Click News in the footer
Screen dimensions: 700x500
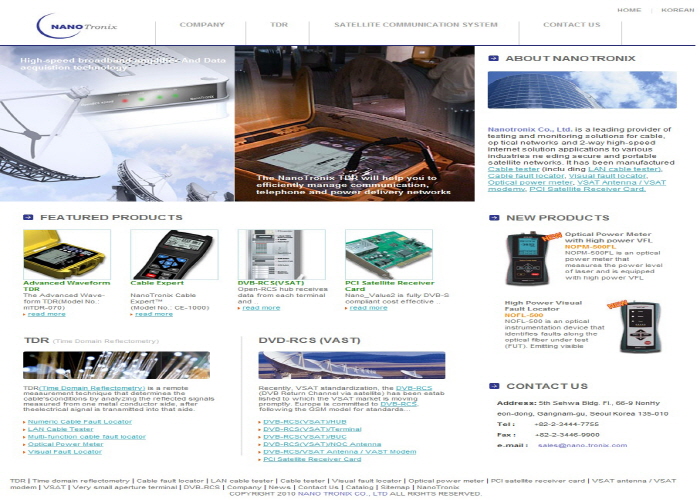pyautogui.click(x=279, y=487)
